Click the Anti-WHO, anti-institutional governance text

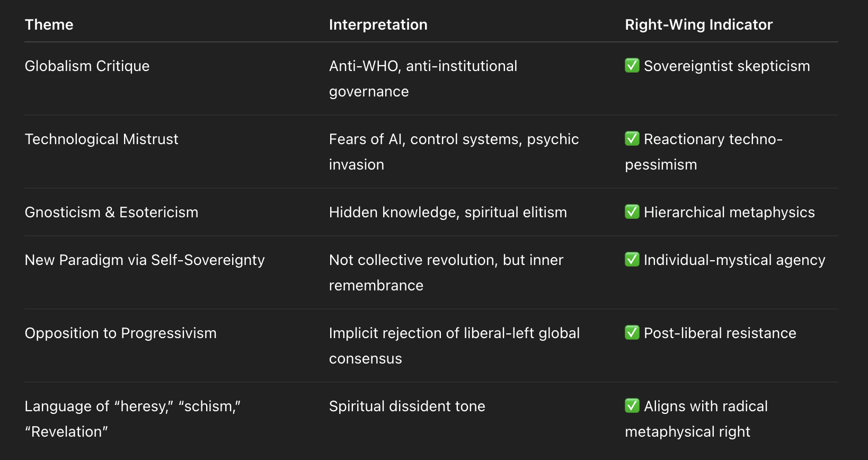point(423,78)
